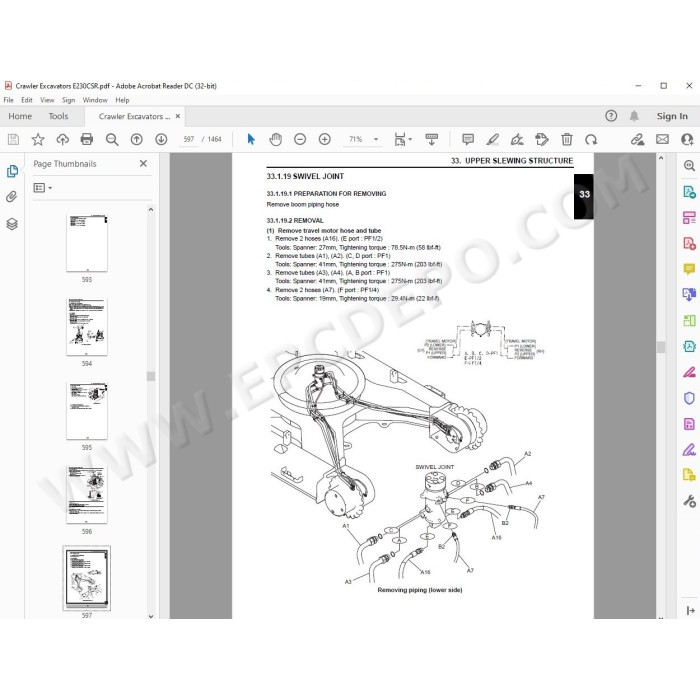This screenshot has width=700, height=700.
Task: Open the notifications bell
Action: (x=634, y=116)
